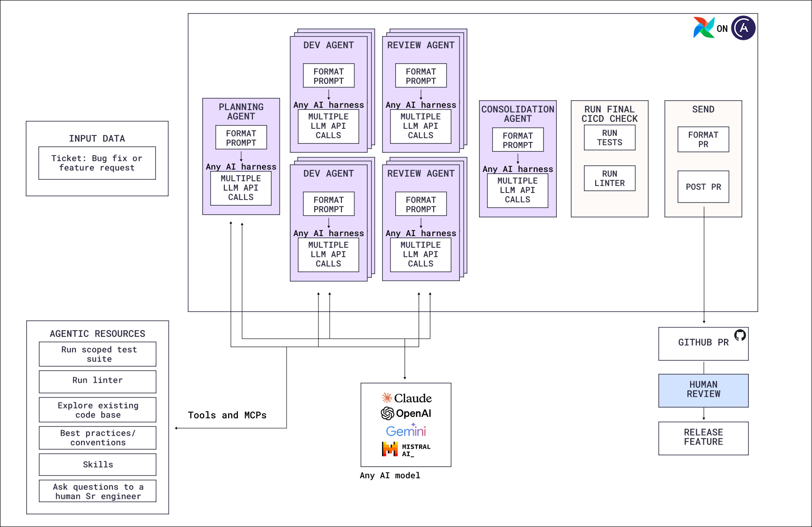Screen dimensions: 812x527
Task: Select FORMAT PROMPT in top Dev Agent
Action: pos(329,75)
